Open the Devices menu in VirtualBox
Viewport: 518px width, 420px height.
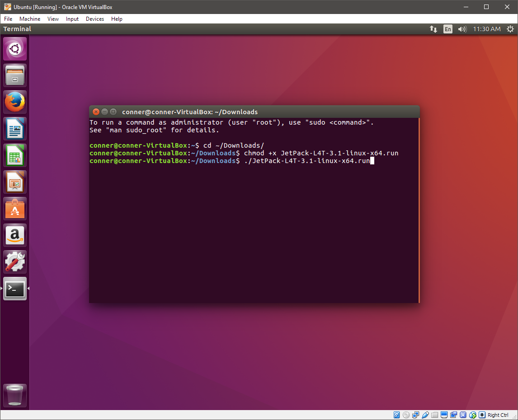[94, 19]
